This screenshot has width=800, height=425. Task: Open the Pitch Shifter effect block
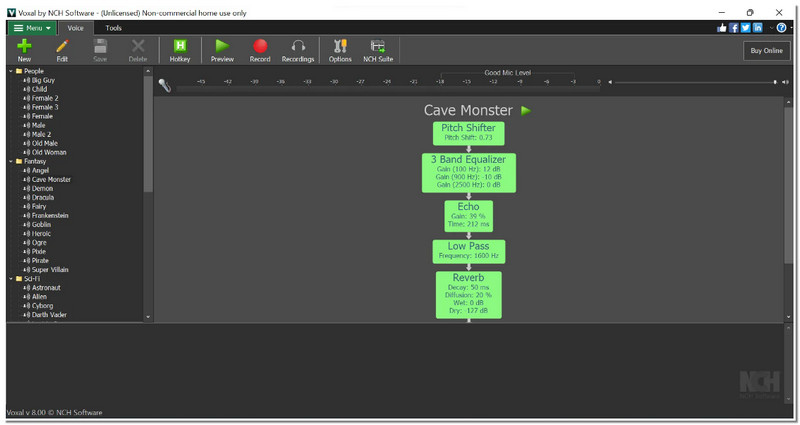(468, 133)
